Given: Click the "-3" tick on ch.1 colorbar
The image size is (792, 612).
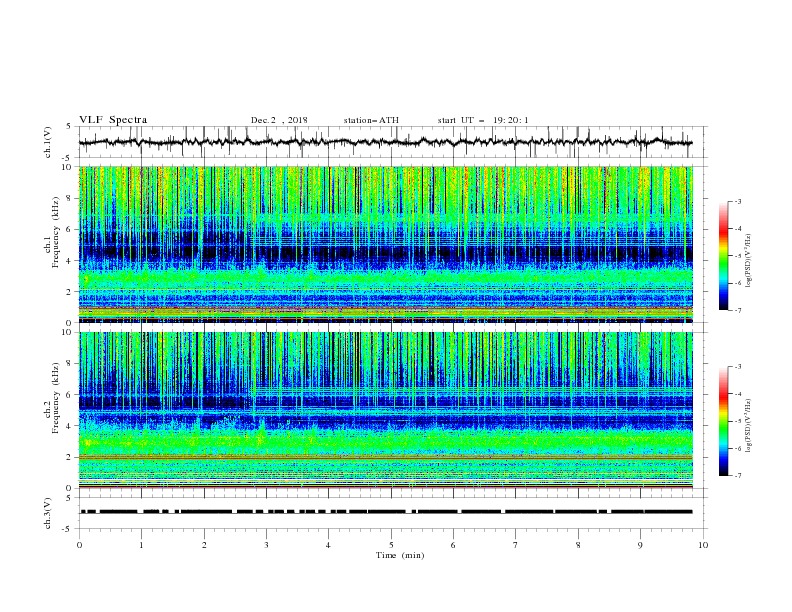Looking at the screenshot, I should pyautogui.click(x=738, y=201).
